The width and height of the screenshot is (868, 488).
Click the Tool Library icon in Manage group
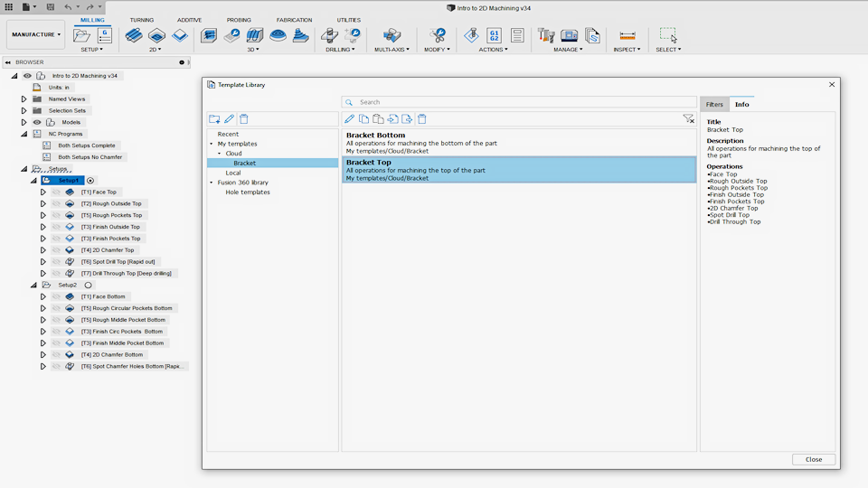tap(546, 36)
